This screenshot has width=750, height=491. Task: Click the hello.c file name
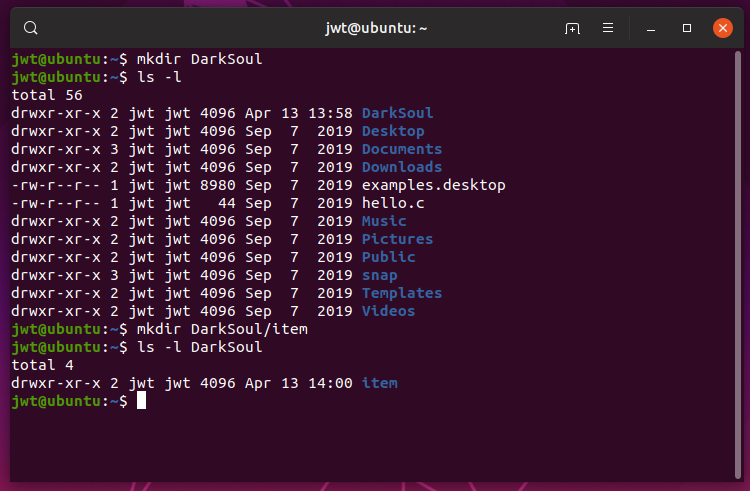393,203
